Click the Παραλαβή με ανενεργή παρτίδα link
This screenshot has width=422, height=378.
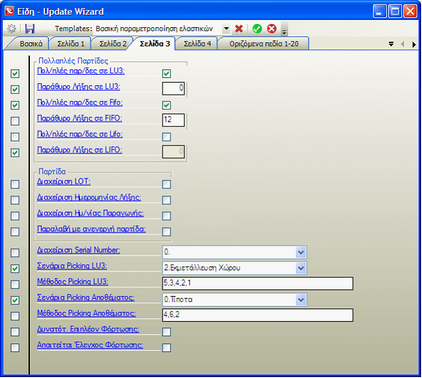pos(91,229)
